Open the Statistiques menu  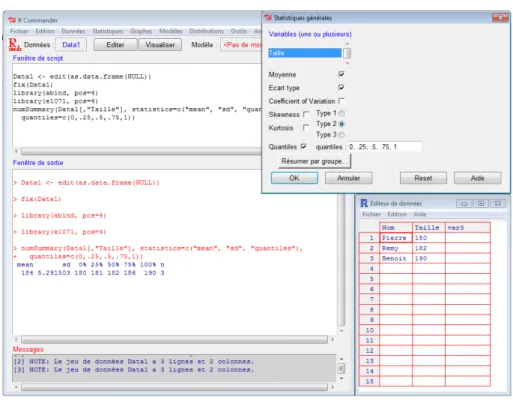click(108, 31)
